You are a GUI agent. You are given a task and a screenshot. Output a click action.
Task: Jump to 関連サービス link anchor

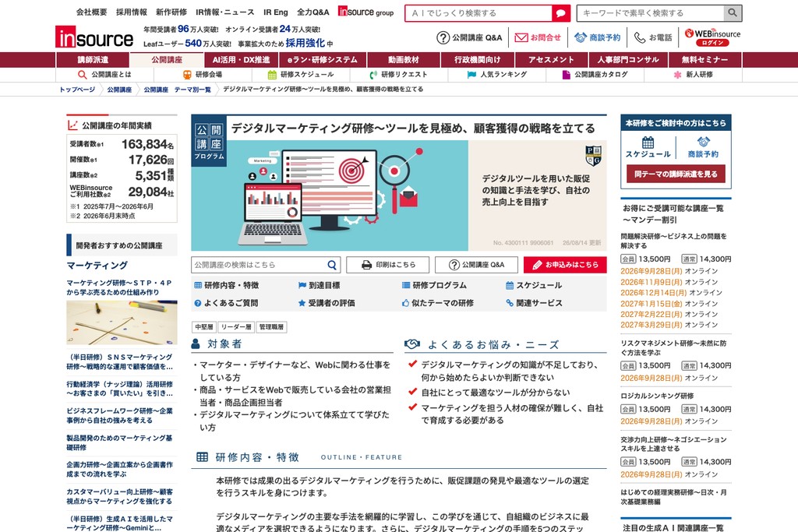click(534, 303)
